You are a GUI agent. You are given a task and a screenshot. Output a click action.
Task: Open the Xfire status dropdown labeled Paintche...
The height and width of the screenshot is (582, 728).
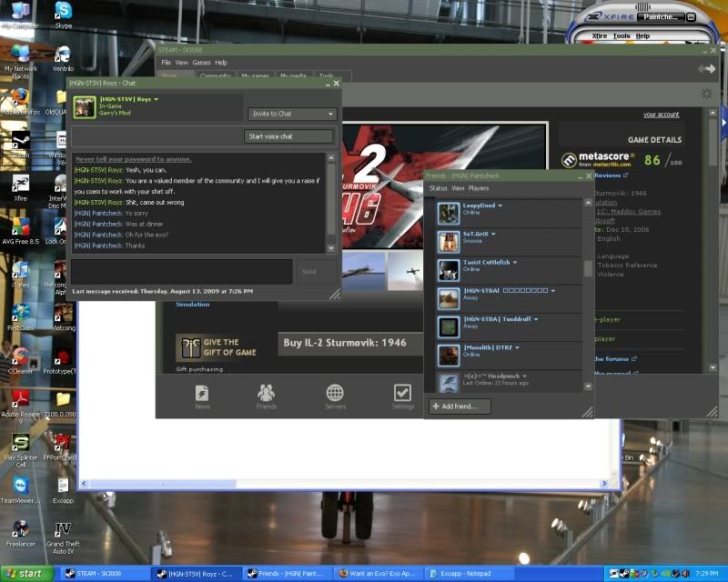pos(661,17)
